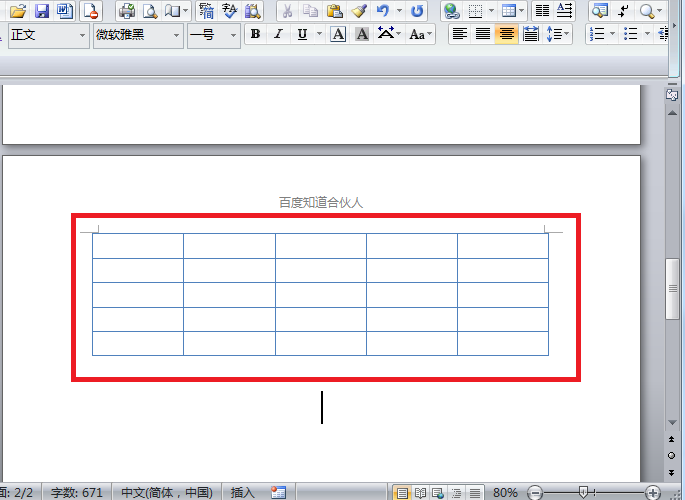Click the zoom out minus button

535,493
